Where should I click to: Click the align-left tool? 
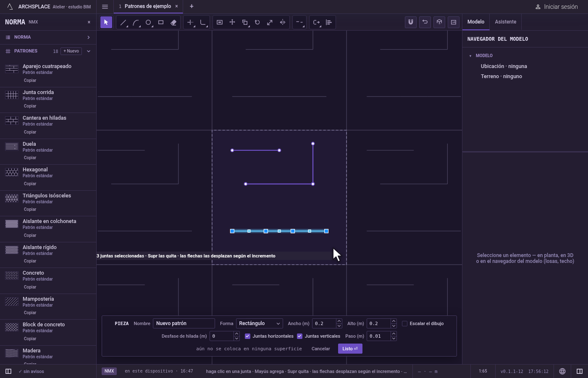(329, 22)
